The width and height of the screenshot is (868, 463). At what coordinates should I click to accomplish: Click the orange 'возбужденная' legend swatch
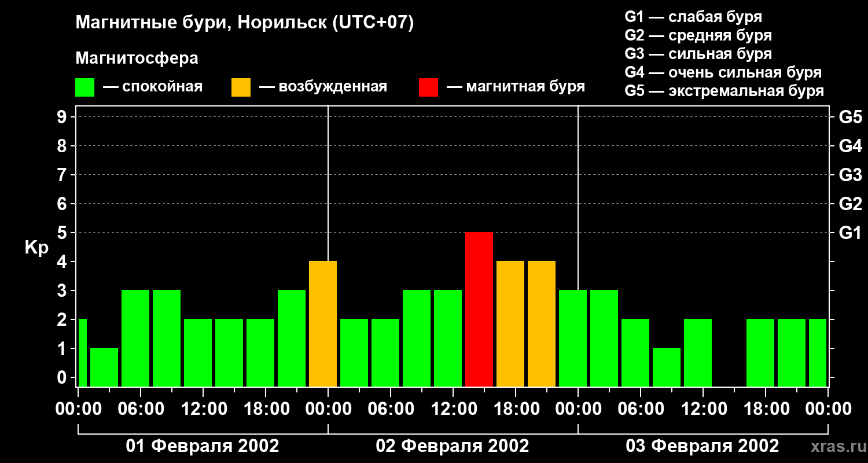click(x=241, y=87)
